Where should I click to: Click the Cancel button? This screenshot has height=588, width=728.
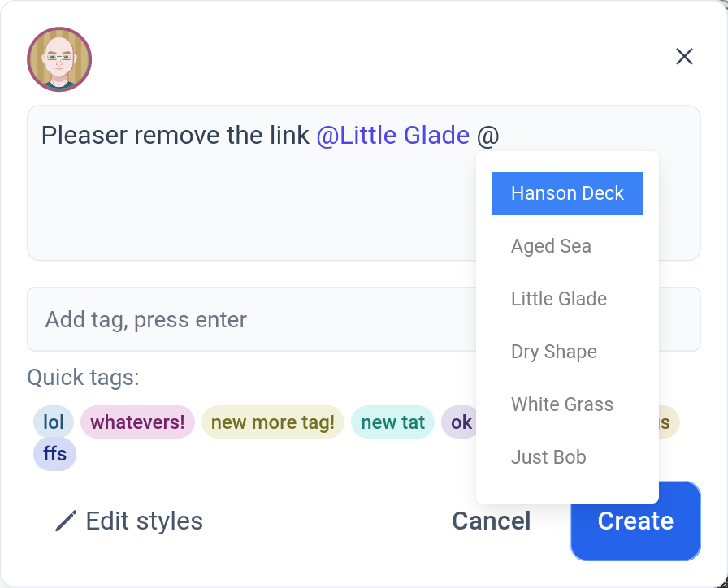pos(492,521)
